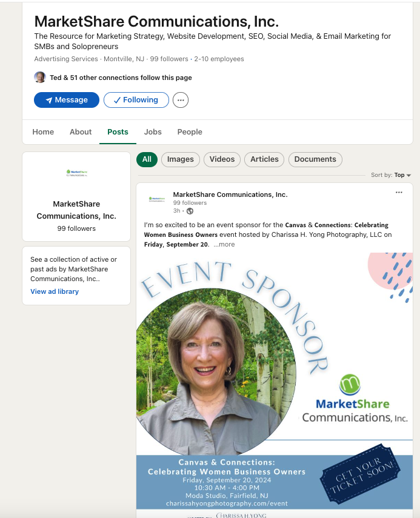The image size is (420, 518).
Task: Expand post text with ...more
Action: click(x=224, y=245)
